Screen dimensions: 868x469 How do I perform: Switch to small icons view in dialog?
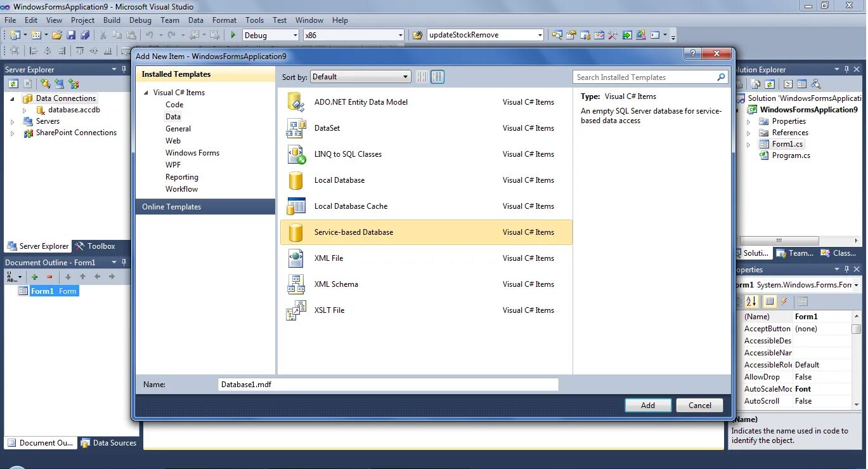coord(422,77)
